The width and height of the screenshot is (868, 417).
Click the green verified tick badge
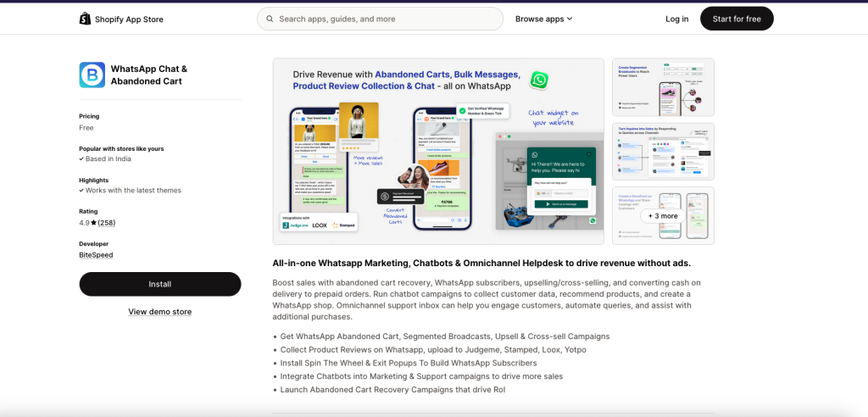461,109
